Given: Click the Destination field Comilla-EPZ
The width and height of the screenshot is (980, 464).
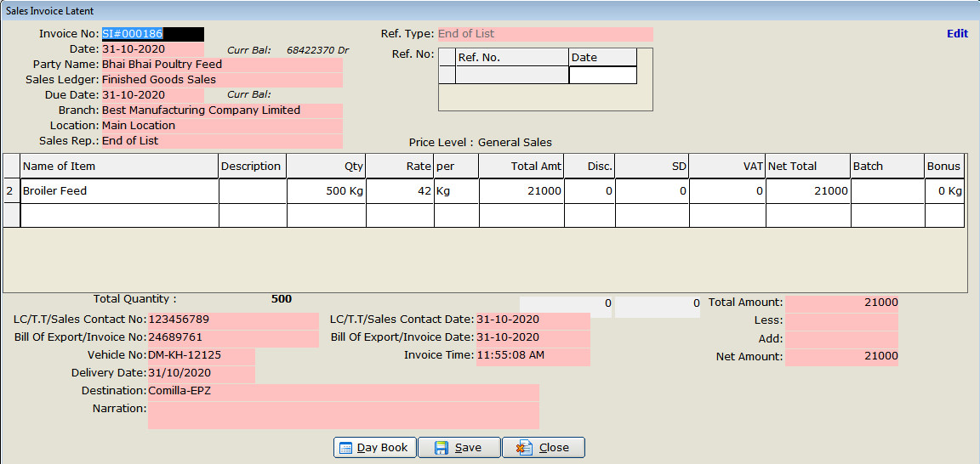Looking at the screenshot, I should [343, 391].
